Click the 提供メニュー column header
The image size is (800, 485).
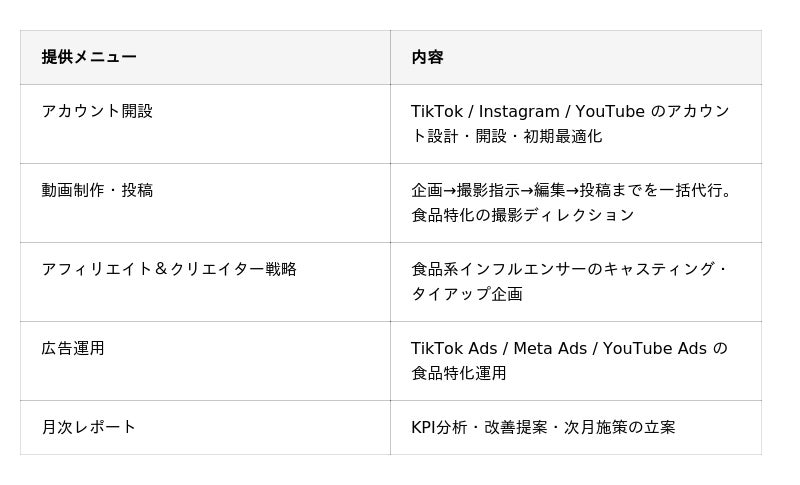tap(89, 57)
